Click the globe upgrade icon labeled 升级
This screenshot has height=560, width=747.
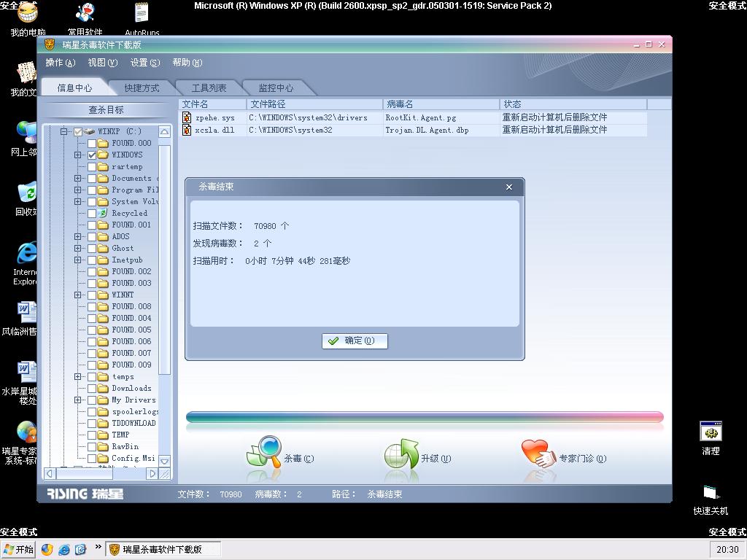[x=401, y=454]
